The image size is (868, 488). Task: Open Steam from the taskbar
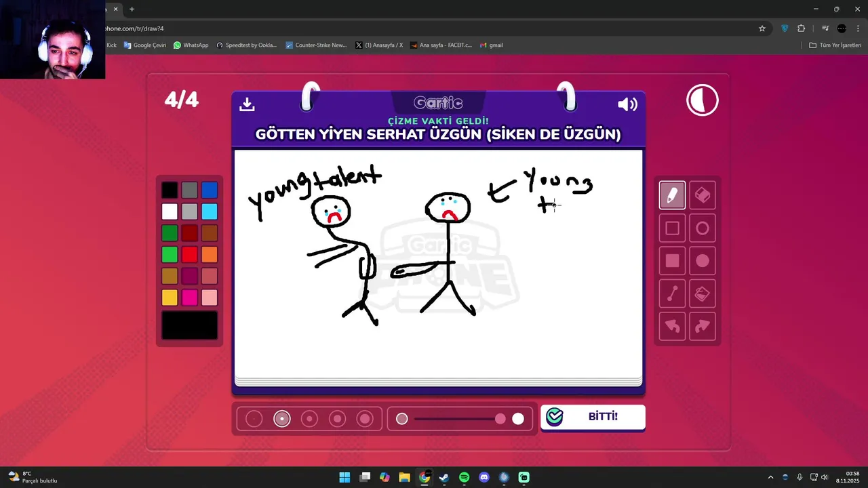[x=444, y=477]
